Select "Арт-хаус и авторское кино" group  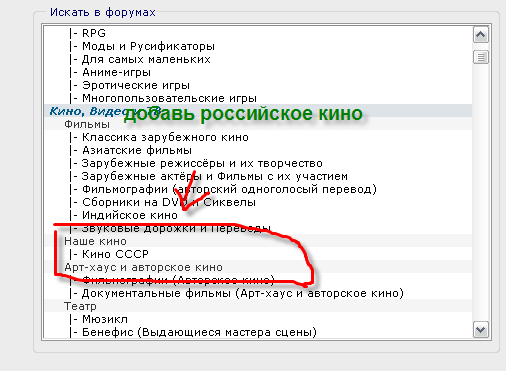(x=258, y=267)
